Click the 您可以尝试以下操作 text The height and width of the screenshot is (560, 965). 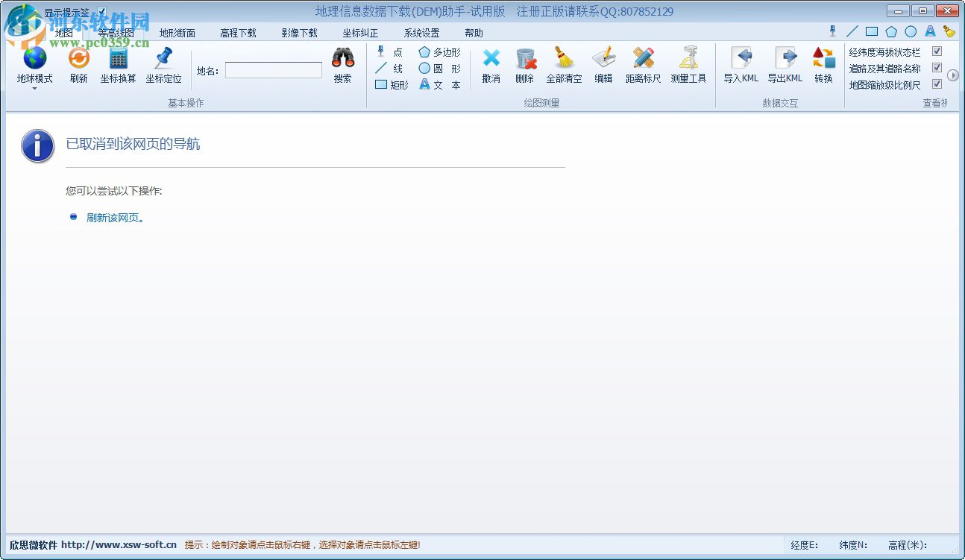click(114, 191)
